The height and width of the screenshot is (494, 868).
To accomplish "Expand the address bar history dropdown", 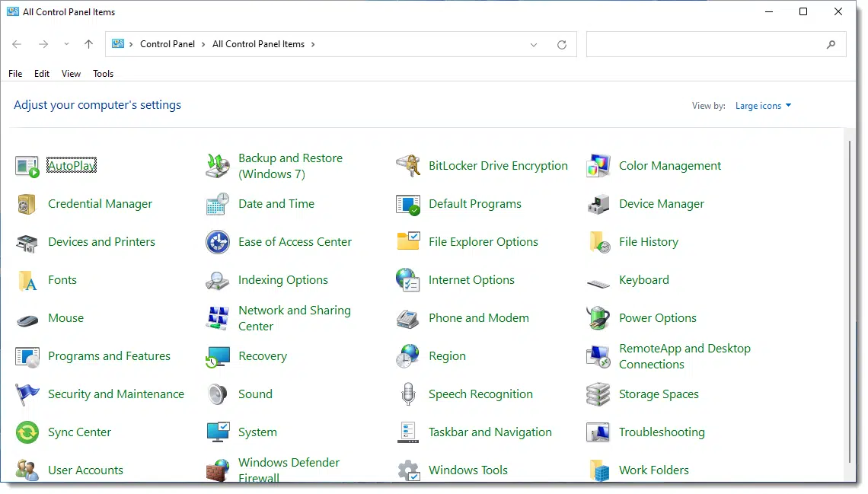I will [x=534, y=44].
